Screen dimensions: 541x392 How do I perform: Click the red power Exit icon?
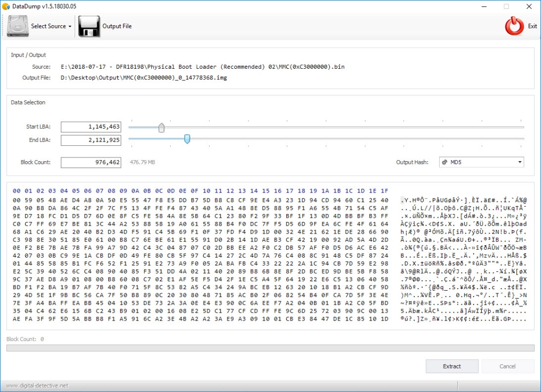(514, 26)
